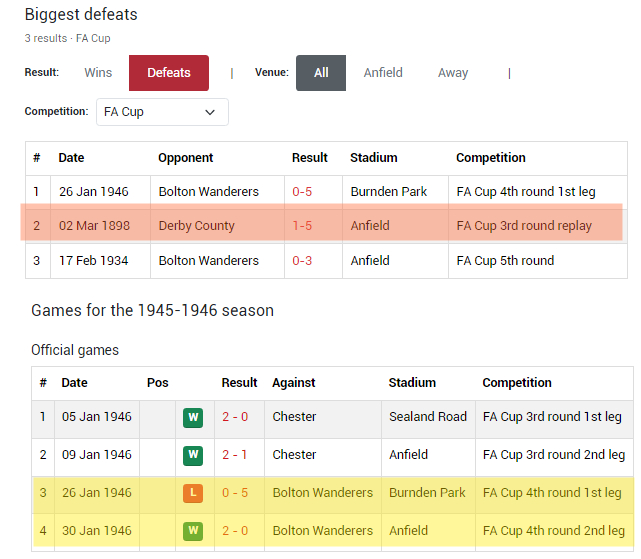The image size is (641, 559).
Task: Click the Pos column header
Action: pos(158,382)
